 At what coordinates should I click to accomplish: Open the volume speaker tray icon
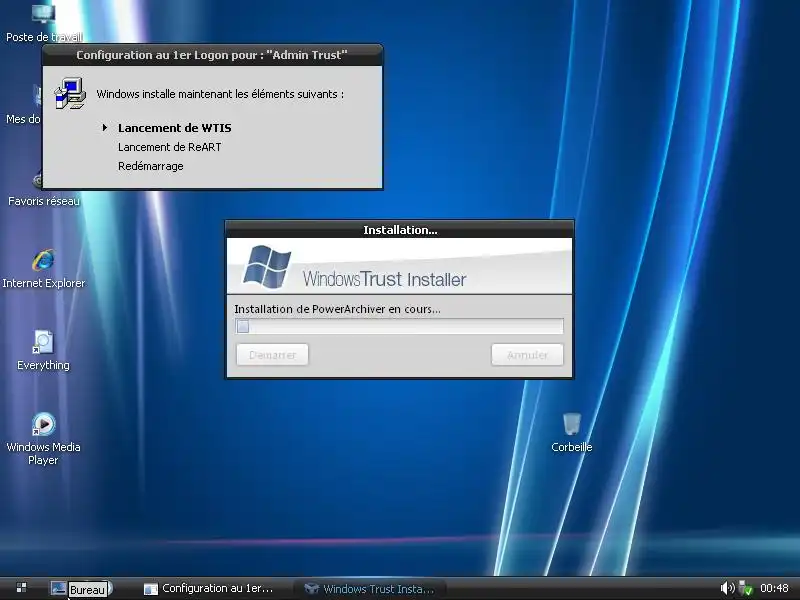[727, 588]
